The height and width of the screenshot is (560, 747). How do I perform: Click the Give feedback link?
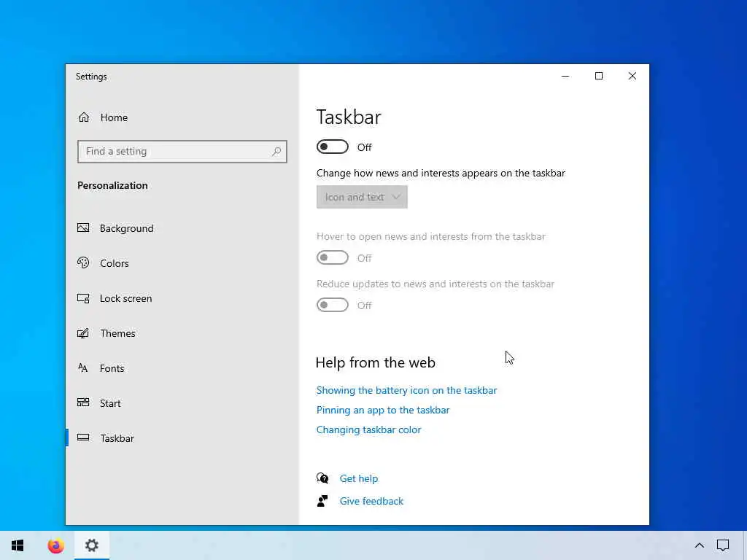coord(371,501)
